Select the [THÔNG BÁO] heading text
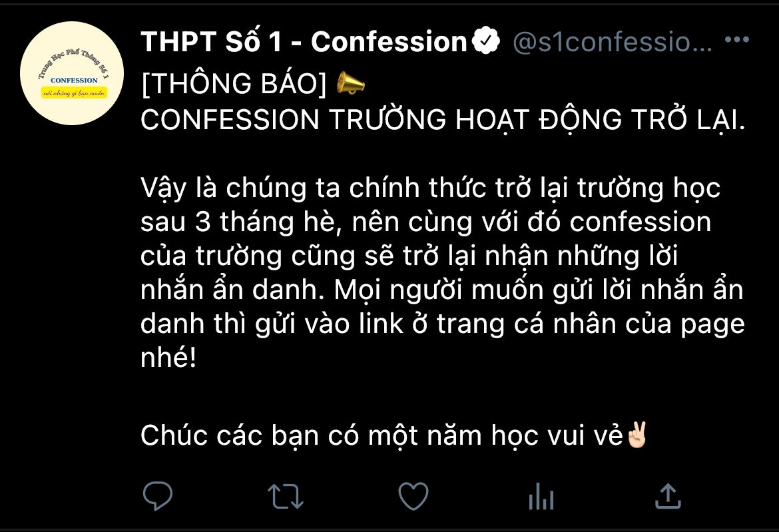This screenshot has width=779, height=532. point(234,83)
